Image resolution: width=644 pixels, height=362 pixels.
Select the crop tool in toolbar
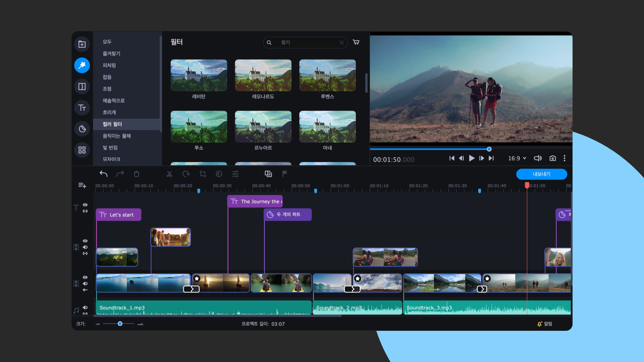coord(203,174)
